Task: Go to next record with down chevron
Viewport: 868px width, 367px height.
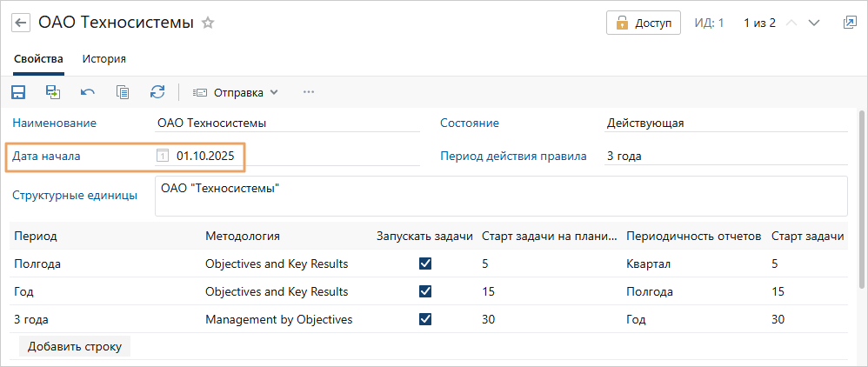Action: click(x=814, y=23)
